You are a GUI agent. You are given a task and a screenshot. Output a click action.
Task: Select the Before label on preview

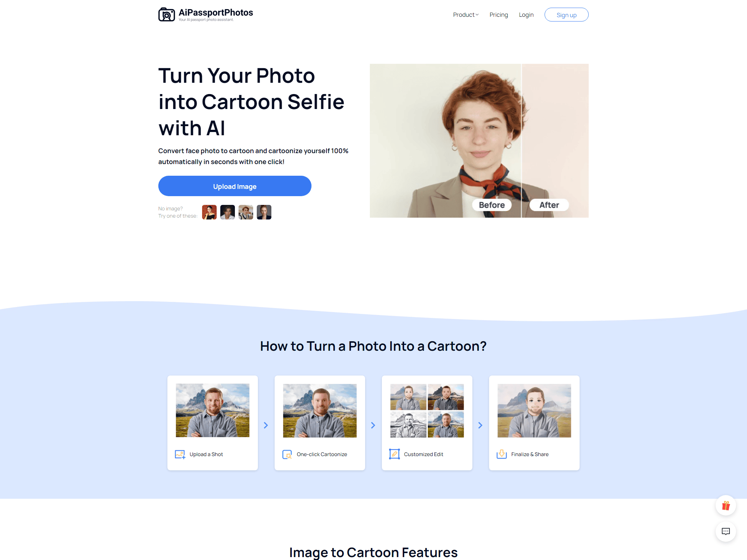click(492, 205)
